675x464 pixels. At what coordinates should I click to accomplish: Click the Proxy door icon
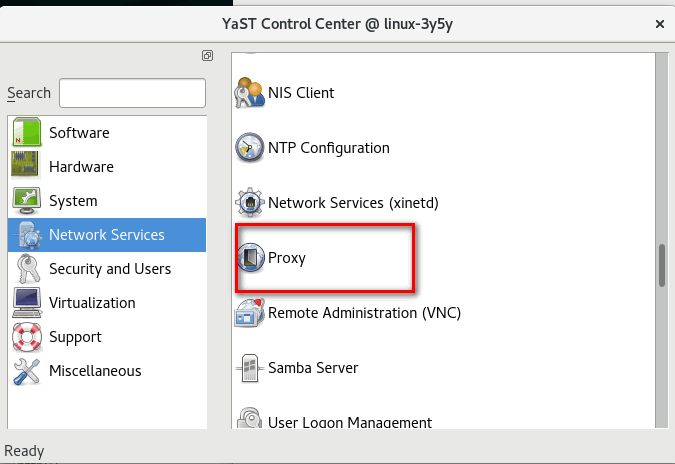coord(251,257)
